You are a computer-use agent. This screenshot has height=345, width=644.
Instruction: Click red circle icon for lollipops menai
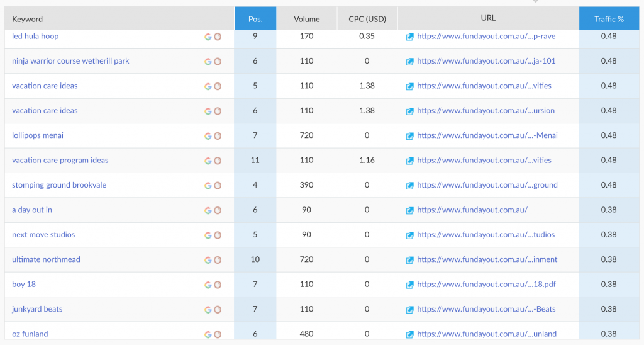tap(218, 136)
